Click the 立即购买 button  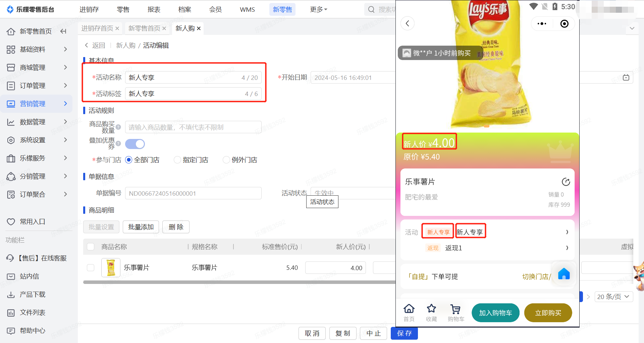(x=548, y=313)
